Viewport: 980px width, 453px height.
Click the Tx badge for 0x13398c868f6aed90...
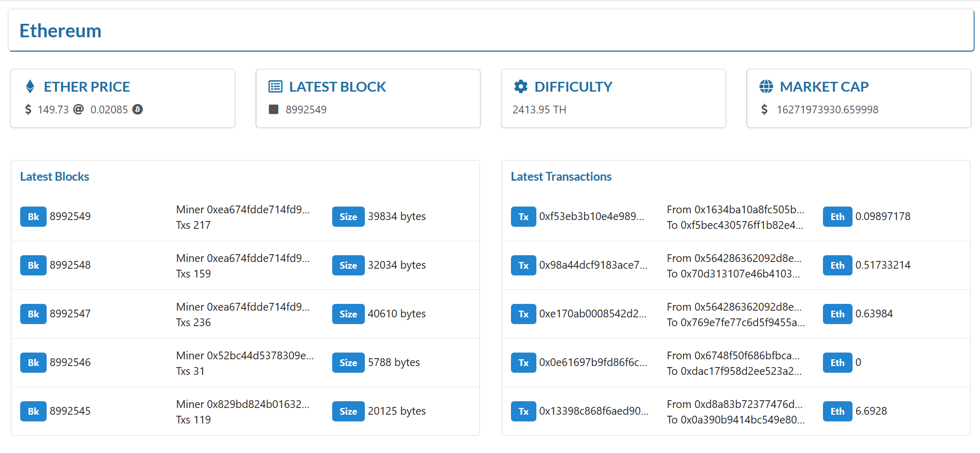(523, 411)
